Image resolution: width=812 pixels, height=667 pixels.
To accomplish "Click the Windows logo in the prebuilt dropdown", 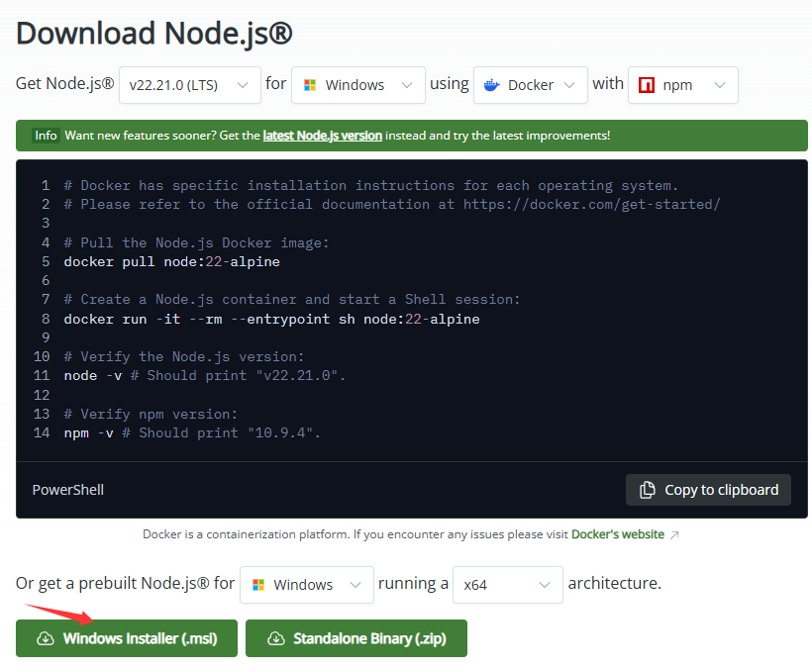I will [258, 585].
